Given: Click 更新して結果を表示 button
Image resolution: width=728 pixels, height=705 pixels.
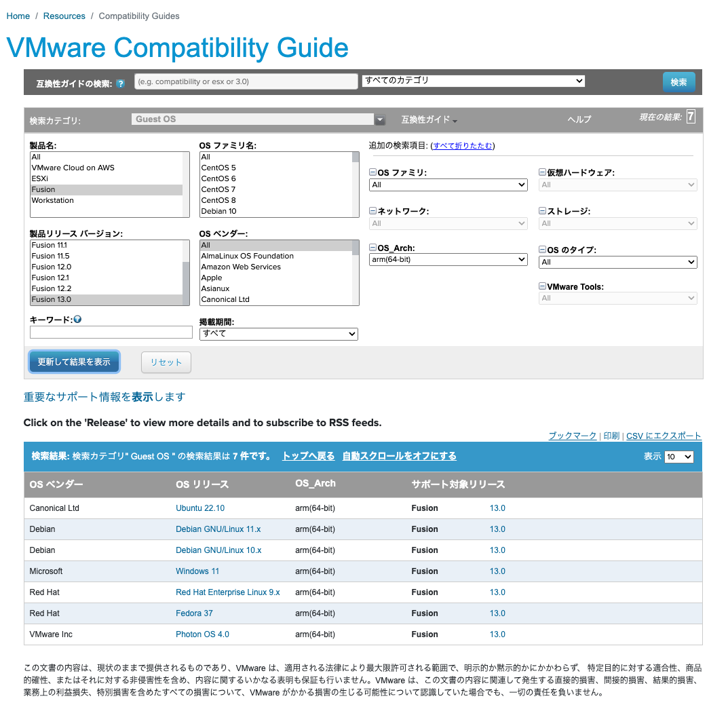Looking at the screenshot, I should click(74, 362).
